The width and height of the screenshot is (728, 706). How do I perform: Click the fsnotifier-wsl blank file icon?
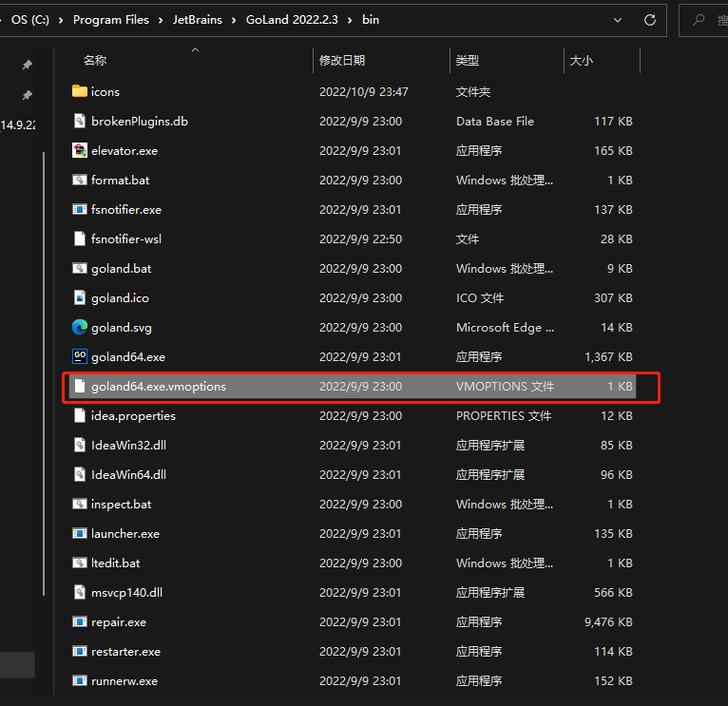pos(80,239)
